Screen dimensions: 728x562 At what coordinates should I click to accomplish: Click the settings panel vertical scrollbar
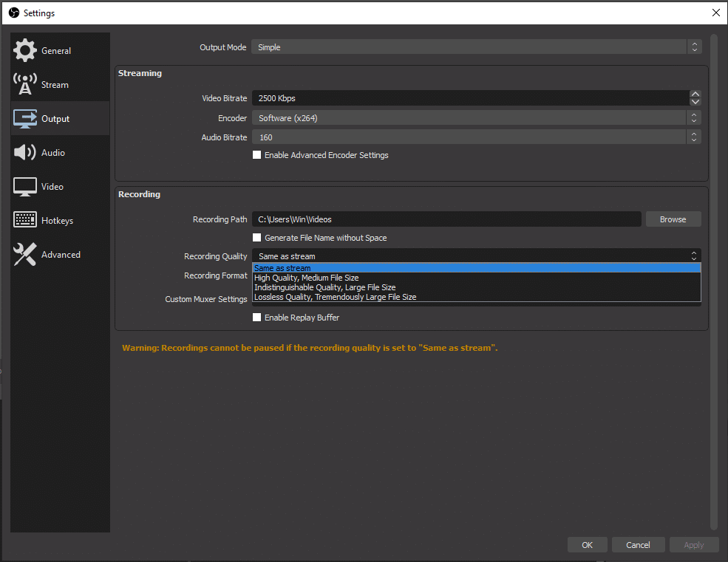pyautogui.click(x=714, y=281)
